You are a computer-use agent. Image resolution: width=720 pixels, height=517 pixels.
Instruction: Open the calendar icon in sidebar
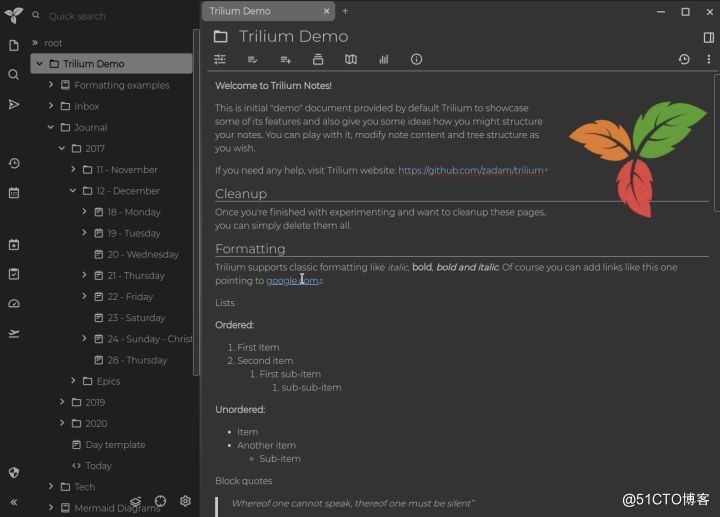[14, 193]
